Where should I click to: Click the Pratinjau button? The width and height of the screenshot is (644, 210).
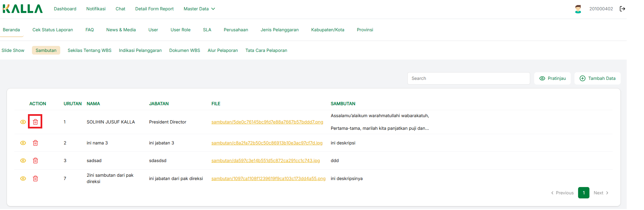coord(552,79)
